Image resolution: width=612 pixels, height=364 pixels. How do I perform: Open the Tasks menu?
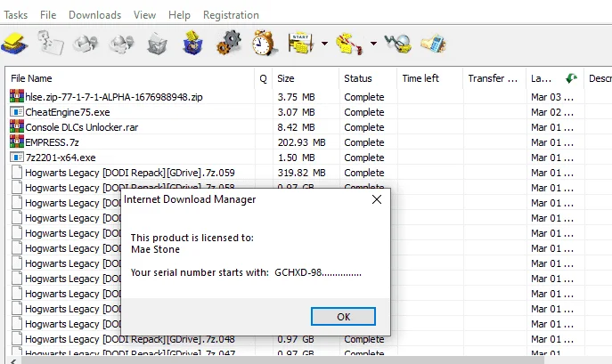[x=16, y=15]
